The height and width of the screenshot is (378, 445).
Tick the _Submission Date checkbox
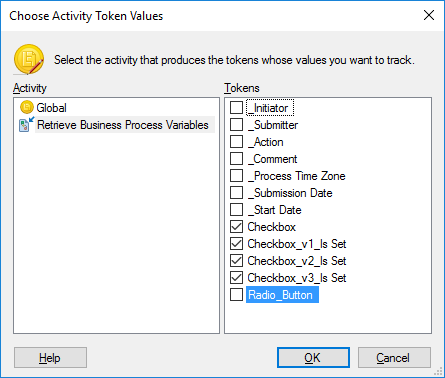[236, 193]
